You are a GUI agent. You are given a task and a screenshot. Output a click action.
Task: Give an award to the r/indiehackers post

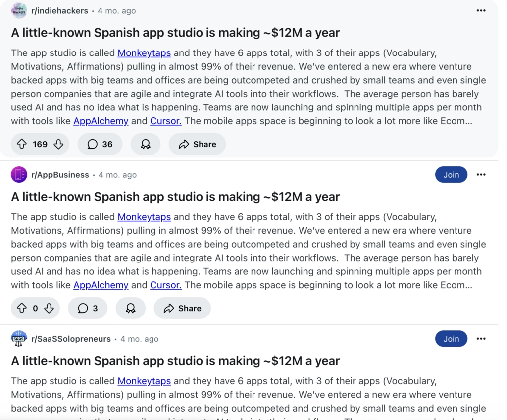pos(146,144)
